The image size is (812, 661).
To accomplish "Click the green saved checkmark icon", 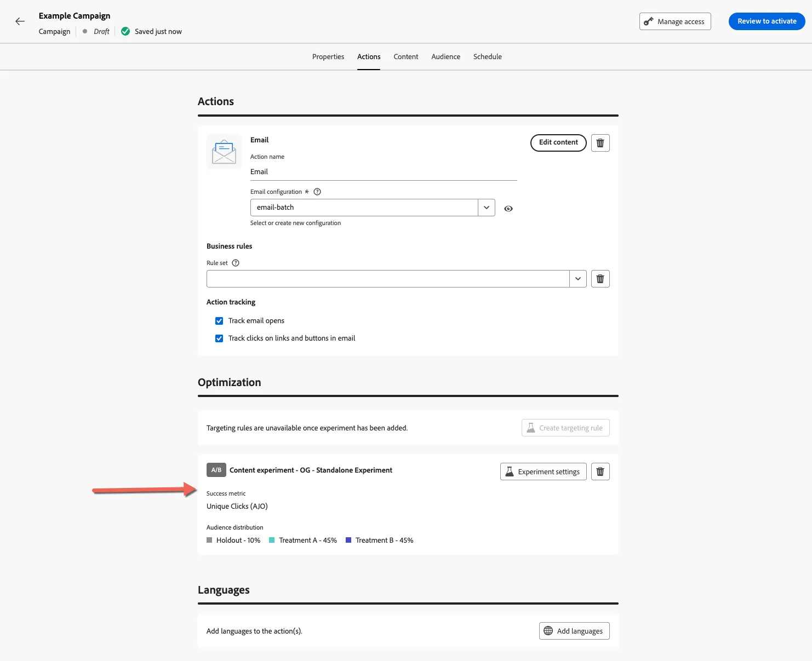I will 125,31.
